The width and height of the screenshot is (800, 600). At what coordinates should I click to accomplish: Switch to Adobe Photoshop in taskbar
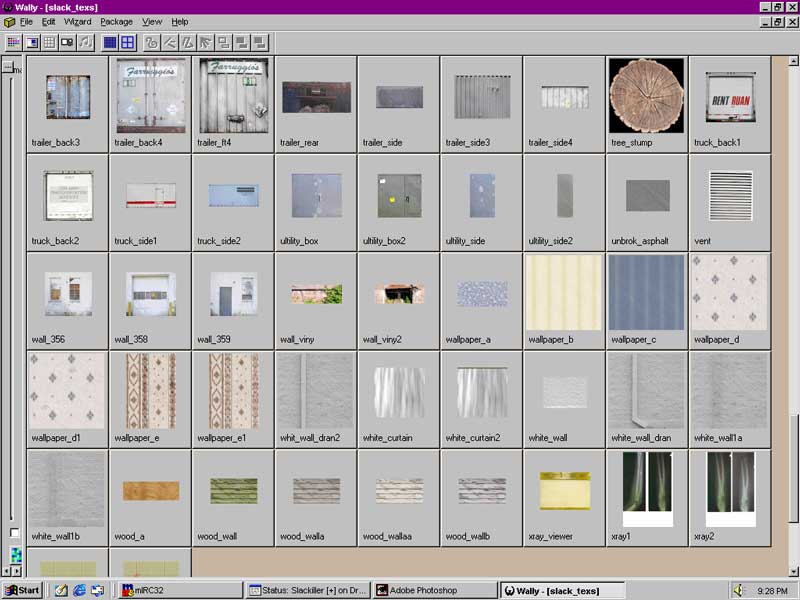tap(435, 590)
